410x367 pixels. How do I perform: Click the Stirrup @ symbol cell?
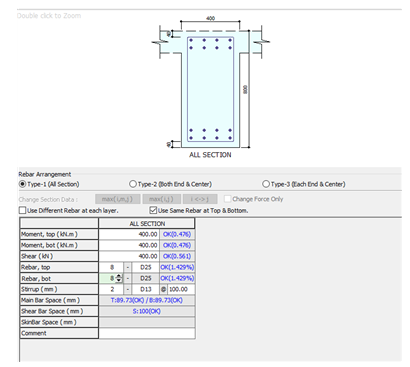point(163,289)
